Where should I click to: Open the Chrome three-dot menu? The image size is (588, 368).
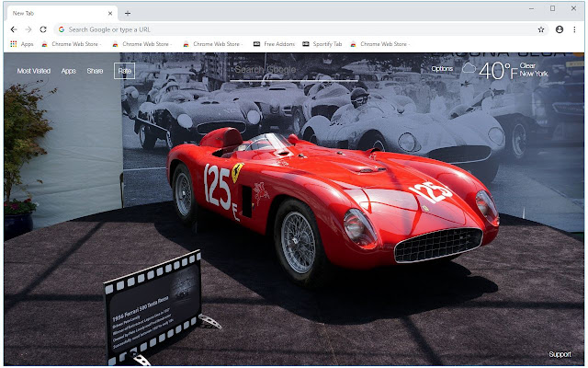pyautogui.click(x=574, y=29)
